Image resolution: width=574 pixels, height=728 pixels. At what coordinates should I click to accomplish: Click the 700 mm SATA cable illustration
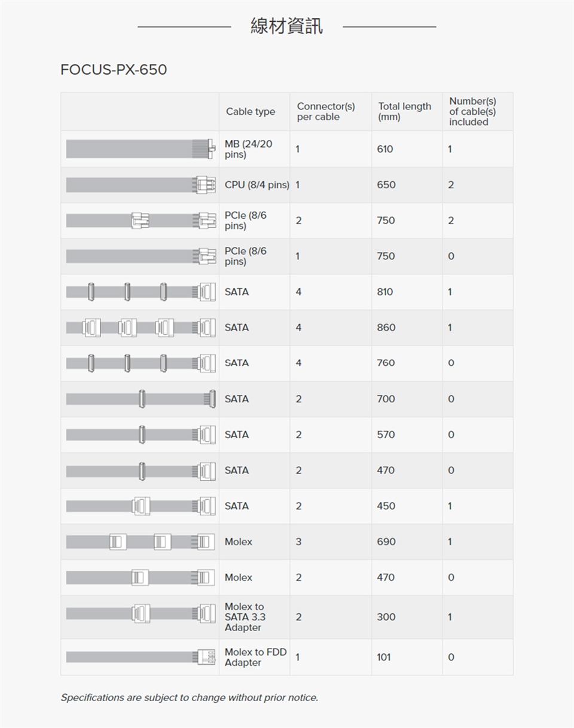(x=140, y=399)
